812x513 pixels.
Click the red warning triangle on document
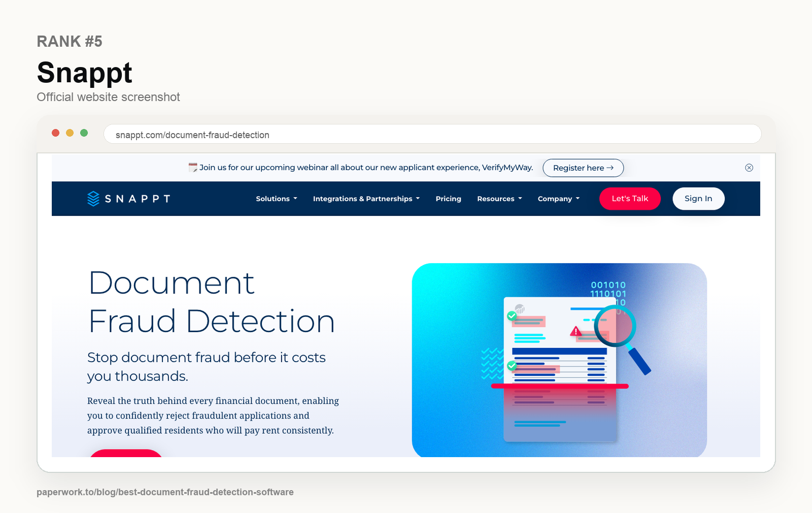(576, 331)
